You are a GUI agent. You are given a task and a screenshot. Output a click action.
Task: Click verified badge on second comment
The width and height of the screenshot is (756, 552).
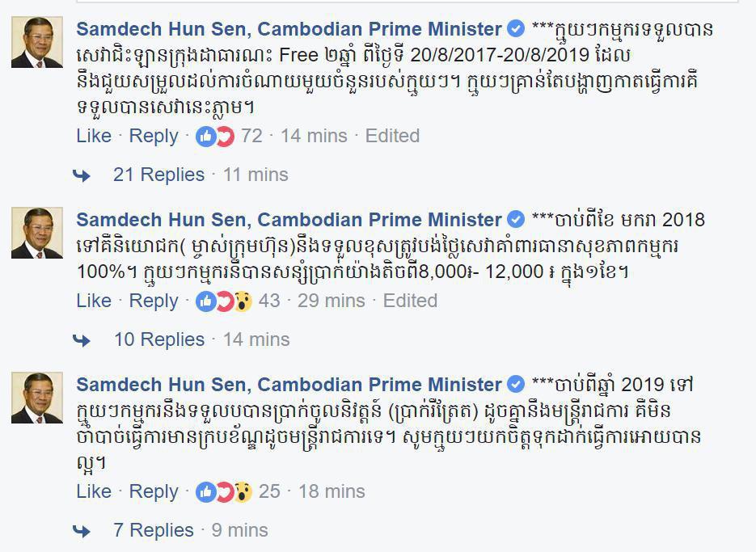(515, 220)
